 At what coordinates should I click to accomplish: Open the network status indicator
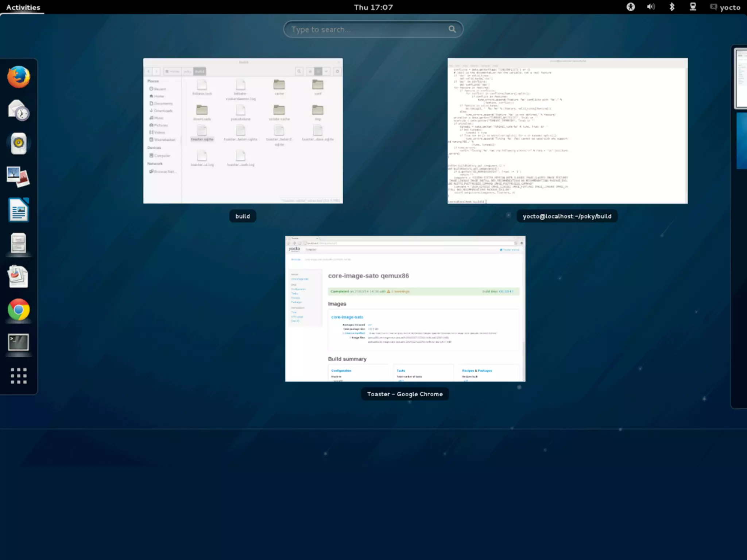pos(693,7)
